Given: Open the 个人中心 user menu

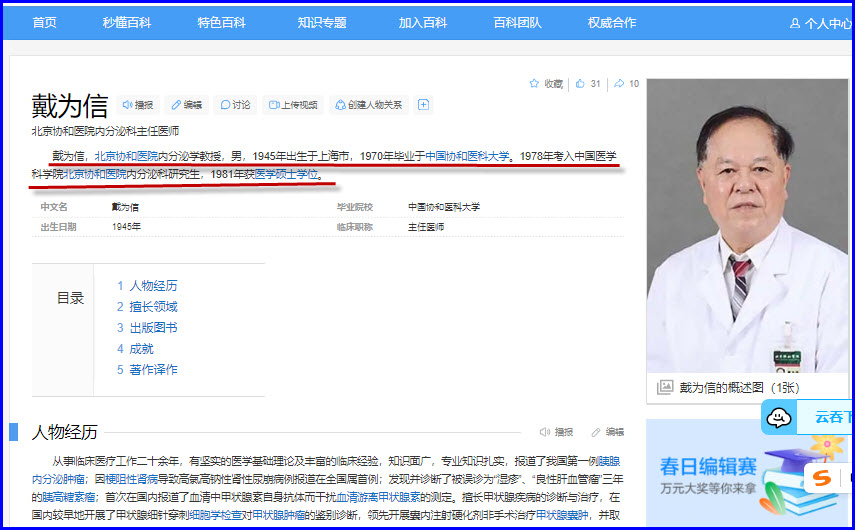Looking at the screenshot, I should pos(820,23).
